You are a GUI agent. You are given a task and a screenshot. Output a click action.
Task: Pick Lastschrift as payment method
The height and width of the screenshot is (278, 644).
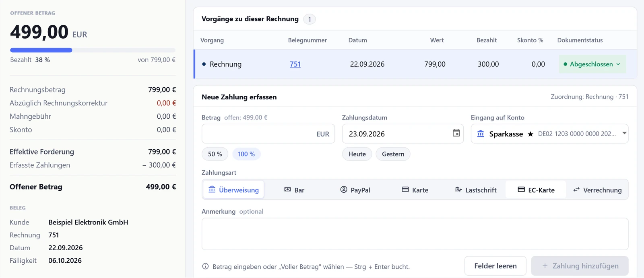coord(476,190)
